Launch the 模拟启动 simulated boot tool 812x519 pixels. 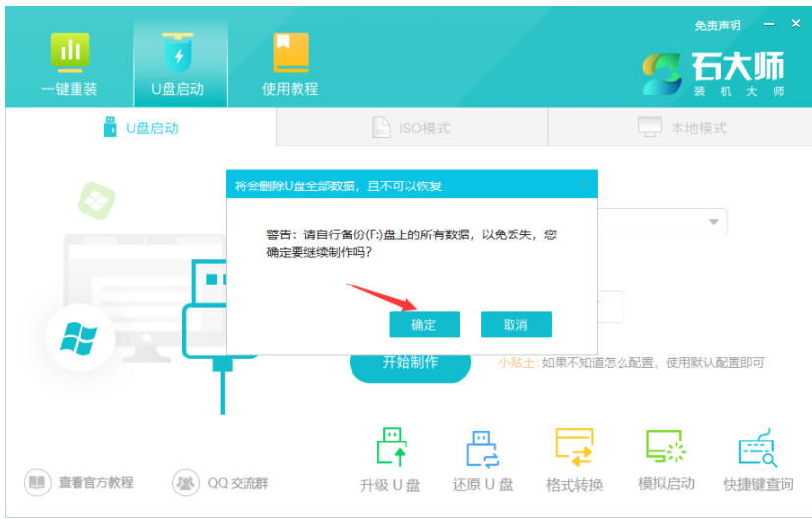667,460
